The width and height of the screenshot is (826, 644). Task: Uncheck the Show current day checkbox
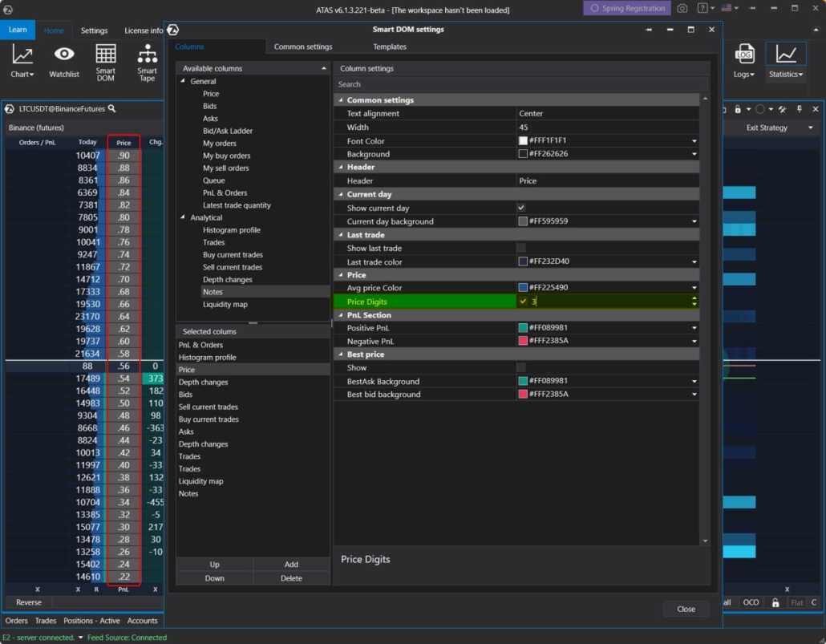pyautogui.click(x=521, y=208)
